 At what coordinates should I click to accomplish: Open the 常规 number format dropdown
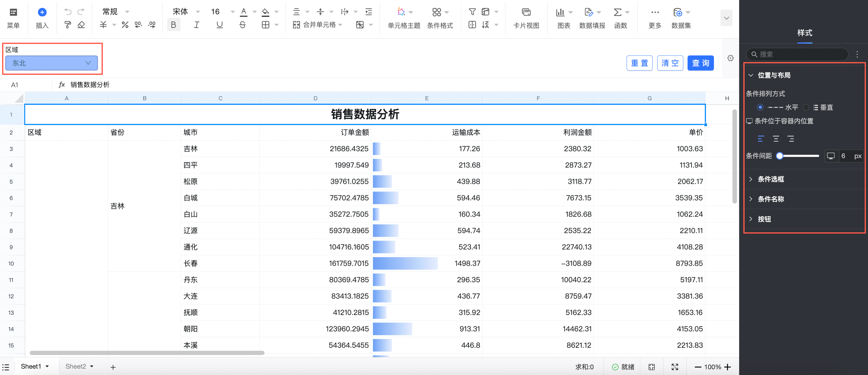point(116,12)
